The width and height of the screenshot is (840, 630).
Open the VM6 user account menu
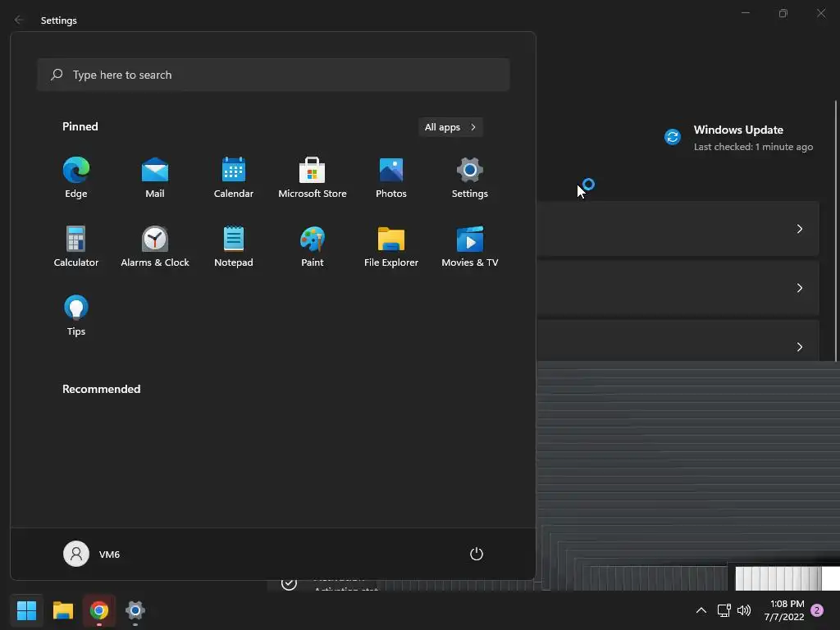pos(92,554)
